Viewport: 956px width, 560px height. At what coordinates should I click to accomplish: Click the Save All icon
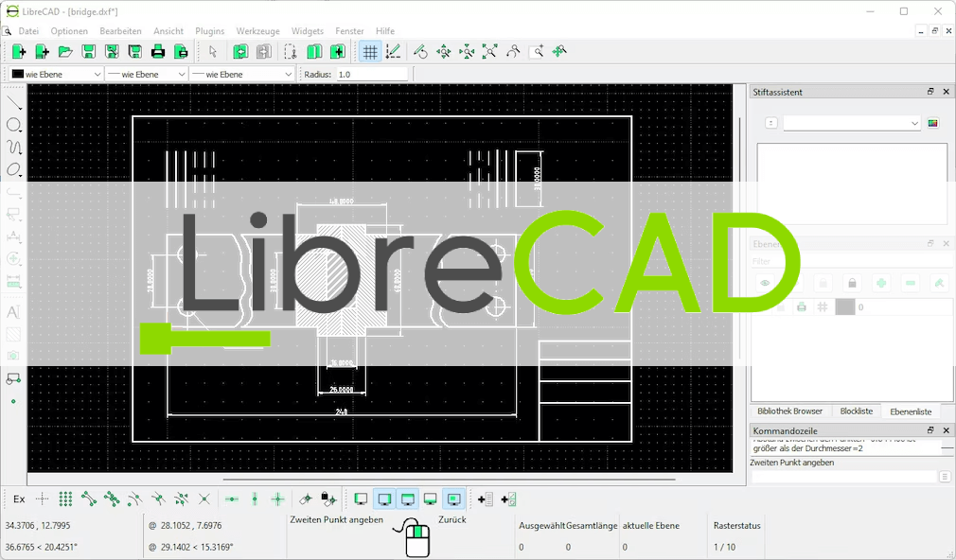click(x=134, y=52)
